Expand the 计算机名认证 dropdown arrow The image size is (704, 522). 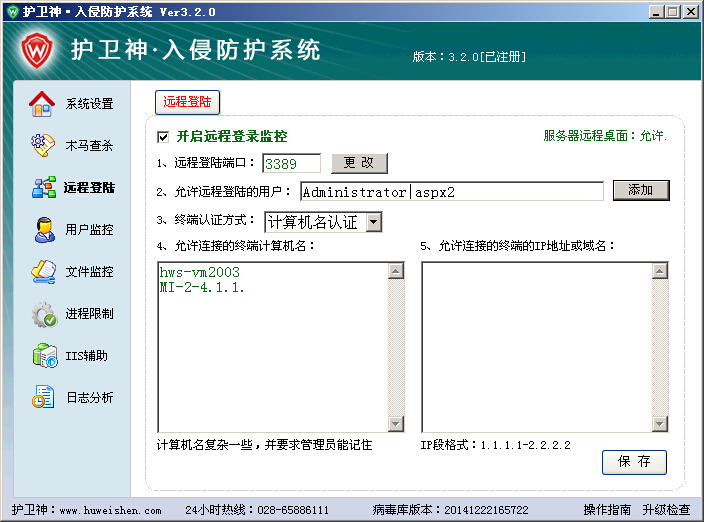point(374,222)
